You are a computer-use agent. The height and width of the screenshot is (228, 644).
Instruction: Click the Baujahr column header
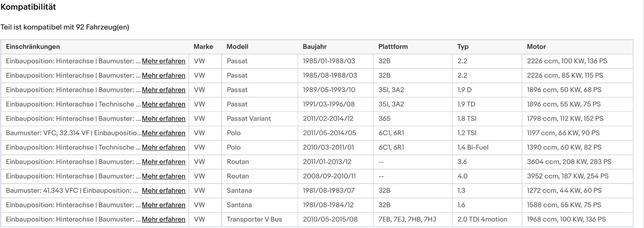(x=314, y=47)
